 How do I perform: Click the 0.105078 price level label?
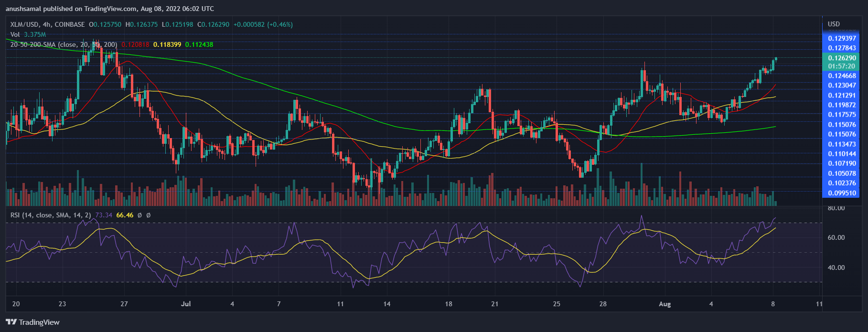click(x=842, y=173)
